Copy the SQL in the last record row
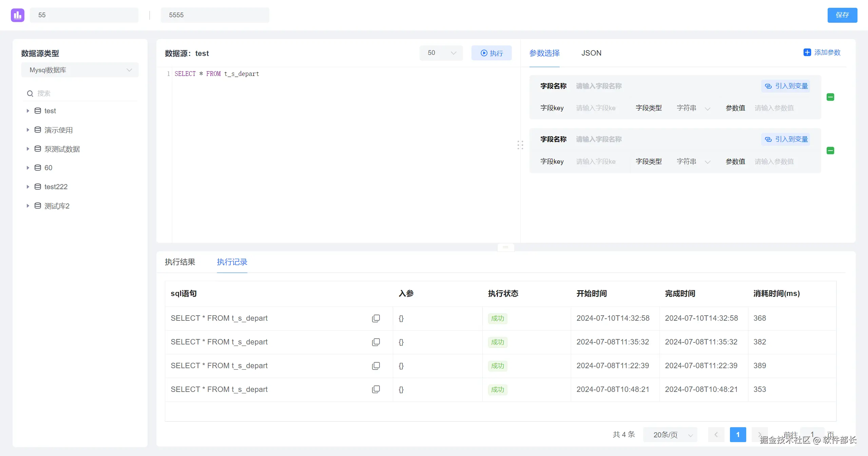This screenshot has height=456, width=868. click(375, 390)
